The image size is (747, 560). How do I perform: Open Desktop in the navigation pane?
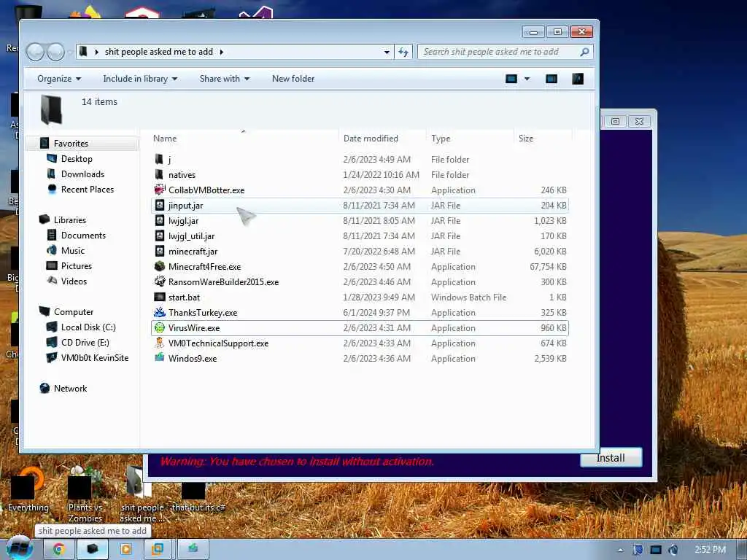pos(76,158)
